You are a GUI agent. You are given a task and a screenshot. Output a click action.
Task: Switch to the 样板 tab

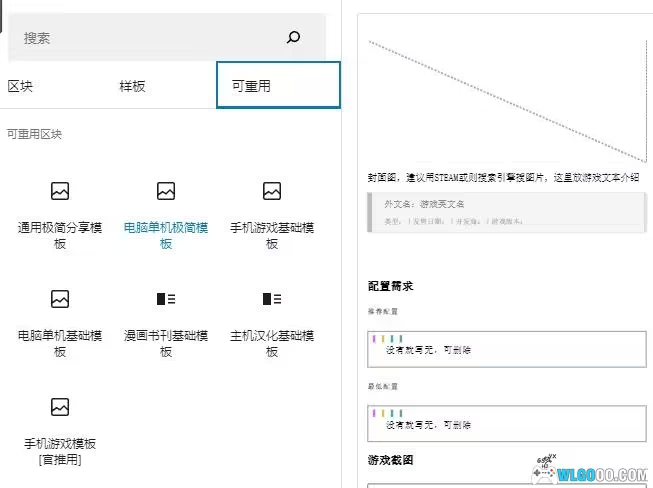click(x=132, y=86)
